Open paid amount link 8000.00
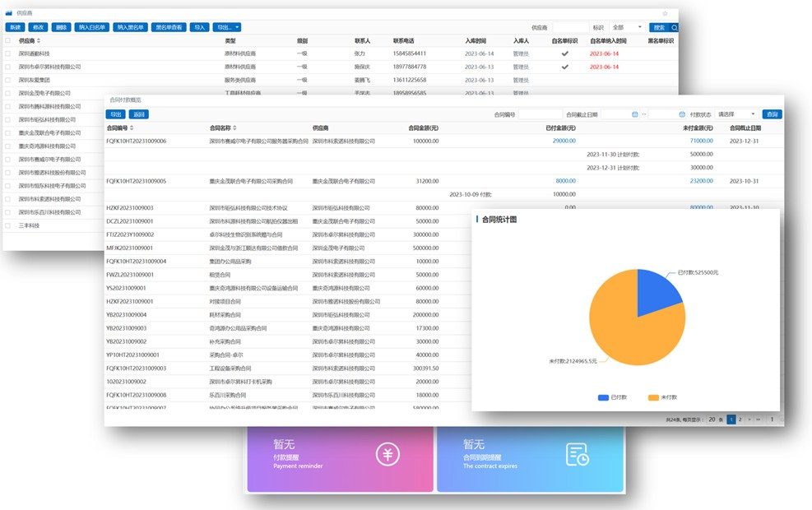 (565, 181)
